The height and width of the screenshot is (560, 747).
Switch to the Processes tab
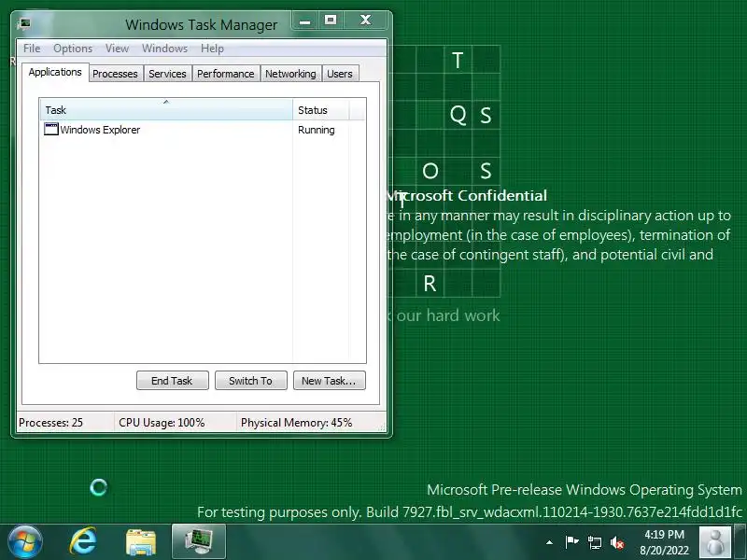click(115, 74)
